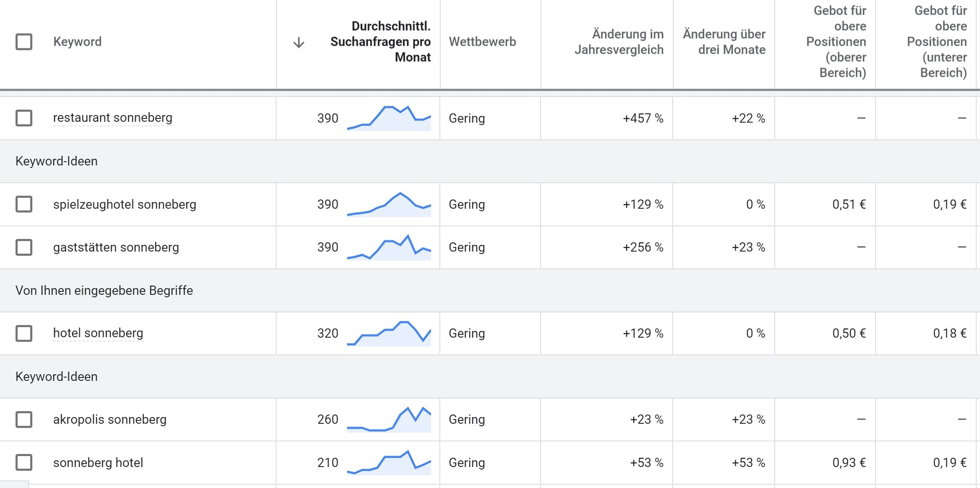The image size is (980, 488).
Task: Click the +256 % yearly change value
Action: coord(643,247)
